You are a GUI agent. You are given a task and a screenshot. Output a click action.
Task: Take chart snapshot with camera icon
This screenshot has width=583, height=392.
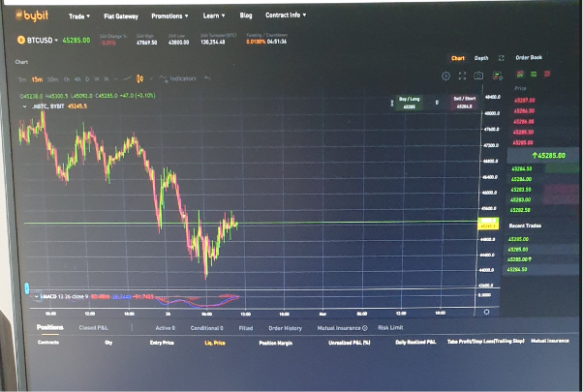tap(478, 75)
